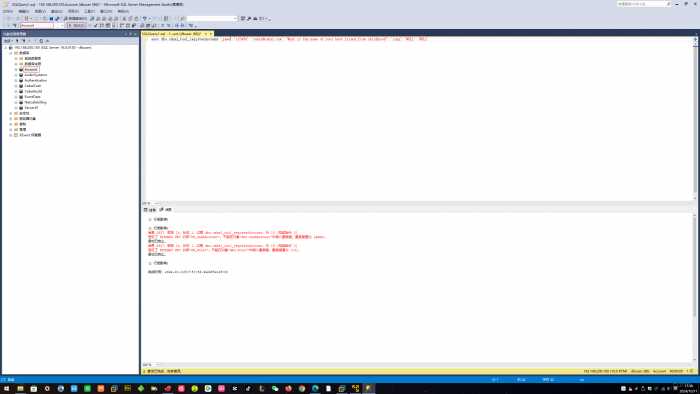
Task: Select the highlighted database in Object Explorer
Action: (31, 70)
